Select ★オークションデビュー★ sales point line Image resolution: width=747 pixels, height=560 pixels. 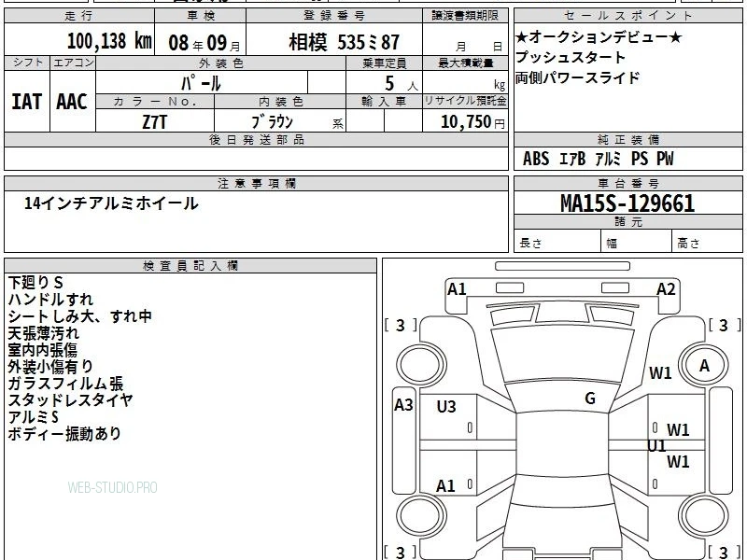pos(599,36)
